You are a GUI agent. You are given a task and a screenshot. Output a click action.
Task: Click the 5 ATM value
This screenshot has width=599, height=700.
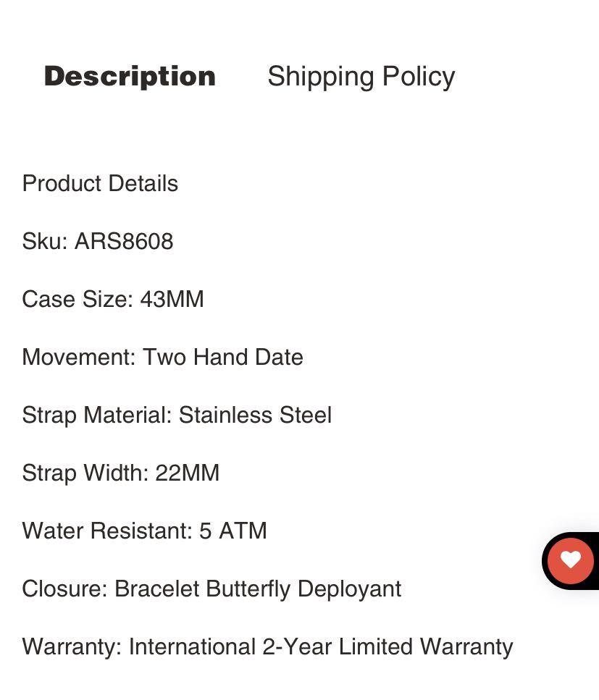tap(233, 531)
